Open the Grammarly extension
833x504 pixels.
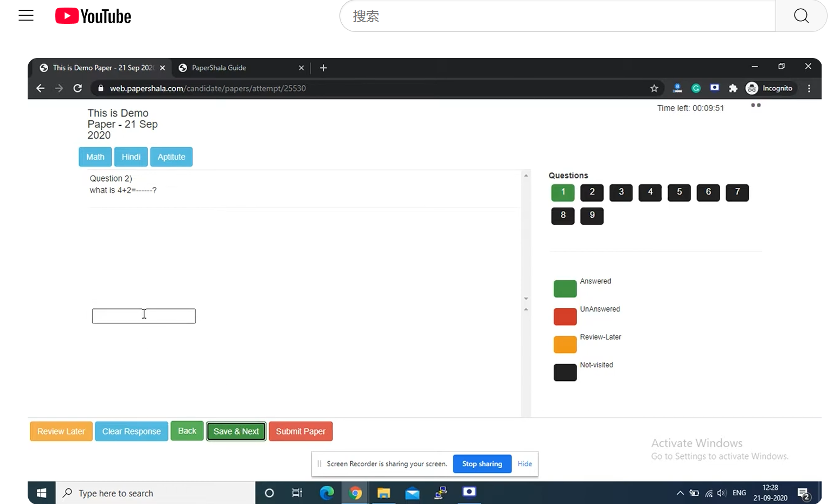pos(696,88)
